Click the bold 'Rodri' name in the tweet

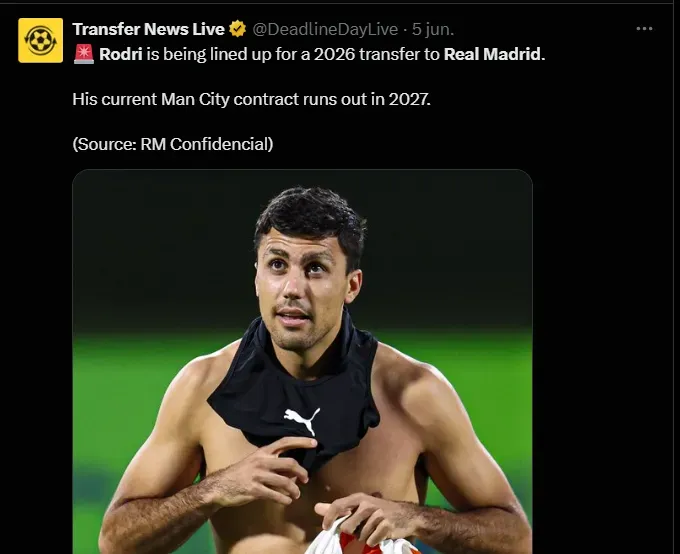click(x=121, y=53)
